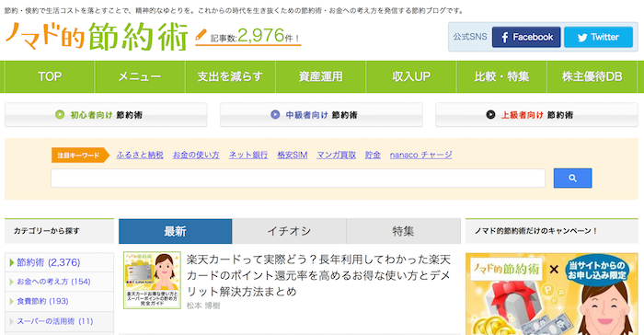Switch to the 特集 tab
644x335 pixels.
point(403,231)
